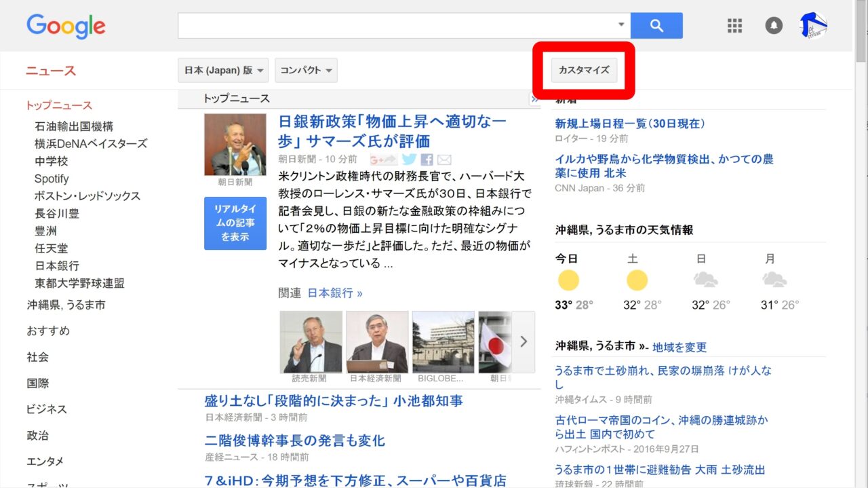This screenshot has height=488, width=868.
Task: Open the search box suggestions arrow
Action: coord(621,25)
